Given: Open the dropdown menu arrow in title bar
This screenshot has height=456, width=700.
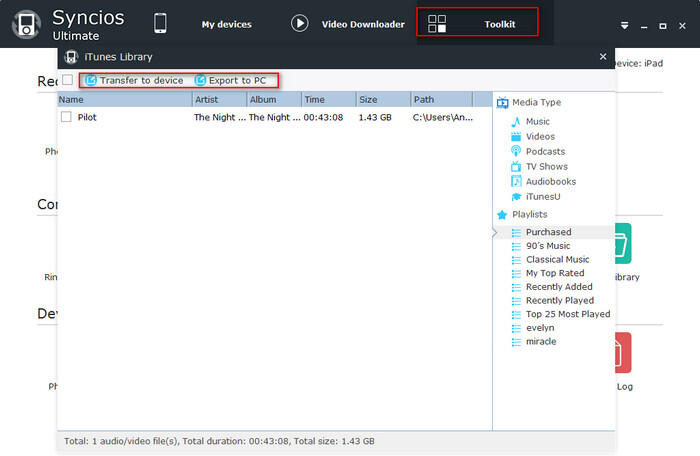Looking at the screenshot, I should click(624, 25).
